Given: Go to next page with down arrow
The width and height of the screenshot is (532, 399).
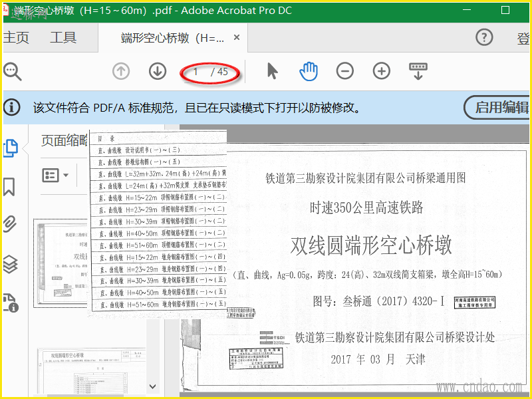Looking at the screenshot, I should pyautogui.click(x=158, y=71).
